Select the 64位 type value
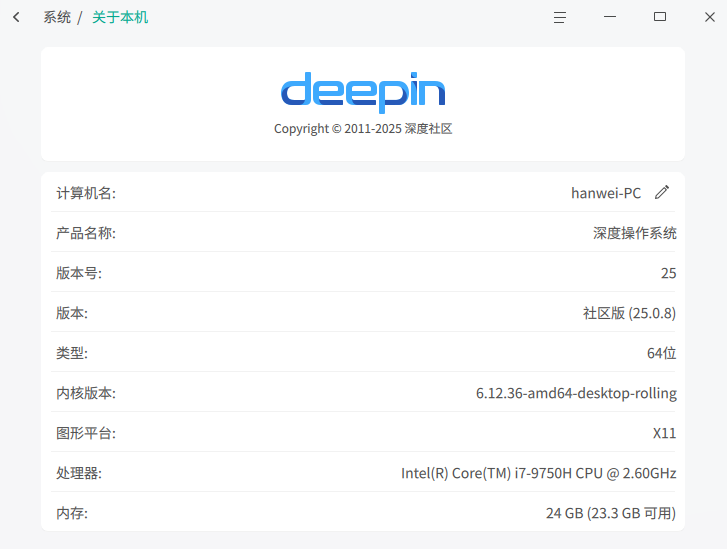Image resolution: width=727 pixels, height=549 pixels. click(x=662, y=353)
